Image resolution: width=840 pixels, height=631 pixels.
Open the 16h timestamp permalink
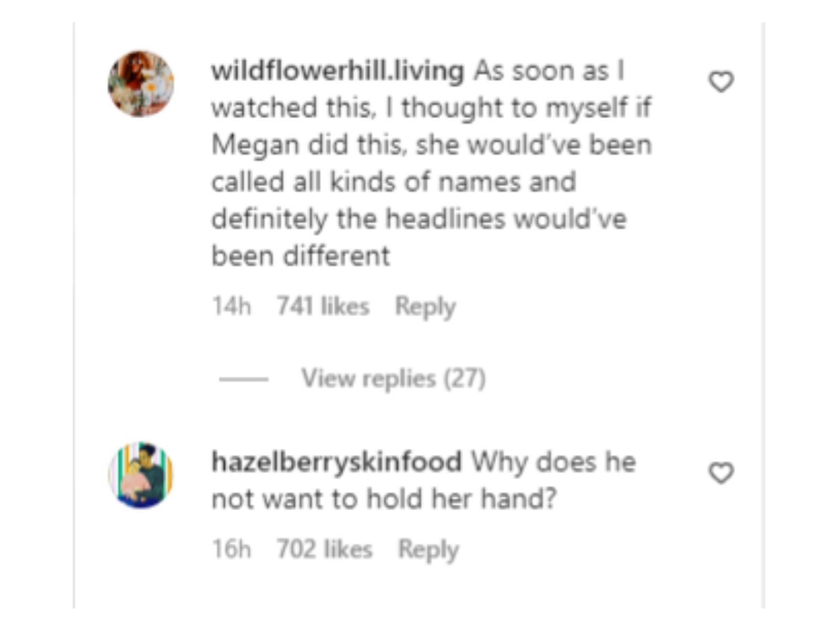coord(232,549)
